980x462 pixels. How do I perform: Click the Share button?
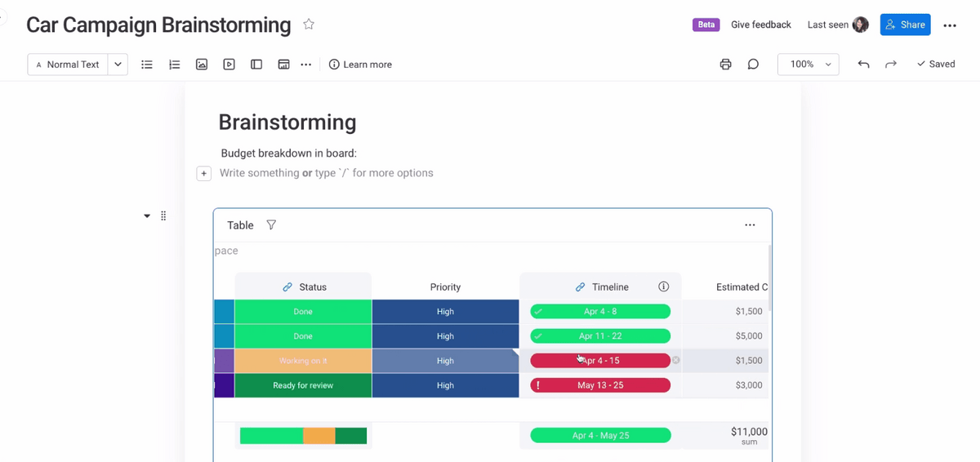point(905,24)
